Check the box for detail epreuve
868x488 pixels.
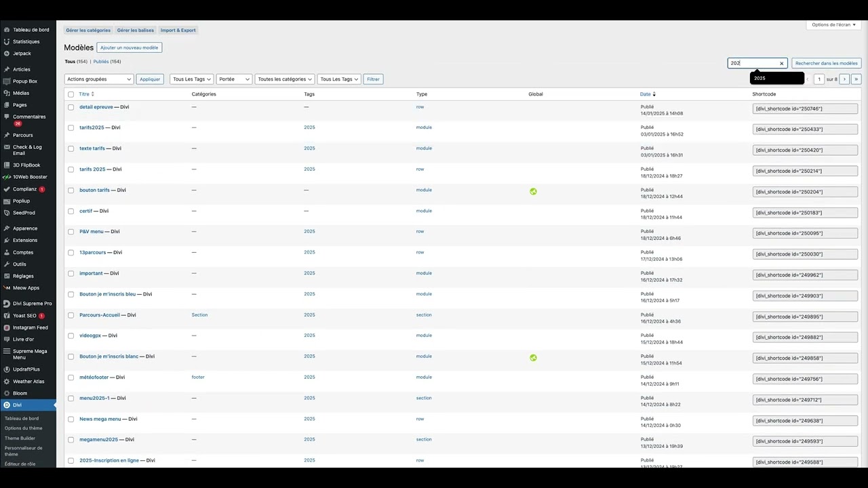(71, 107)
